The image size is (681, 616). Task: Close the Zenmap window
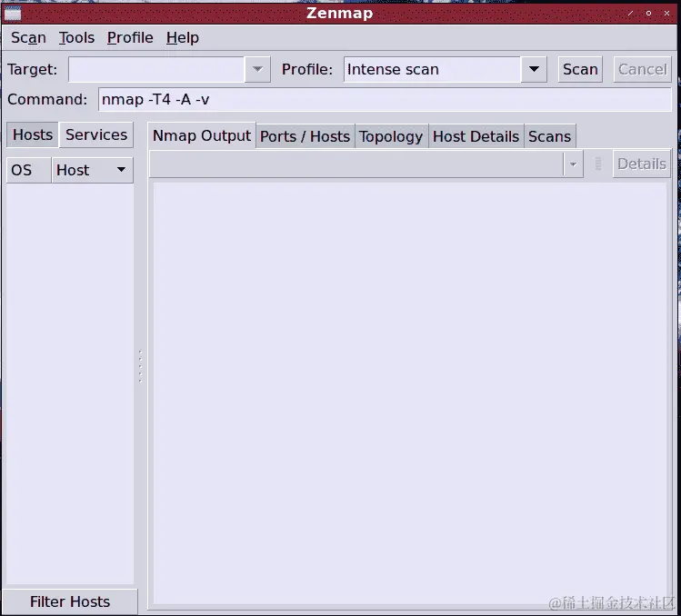point(666,14)
